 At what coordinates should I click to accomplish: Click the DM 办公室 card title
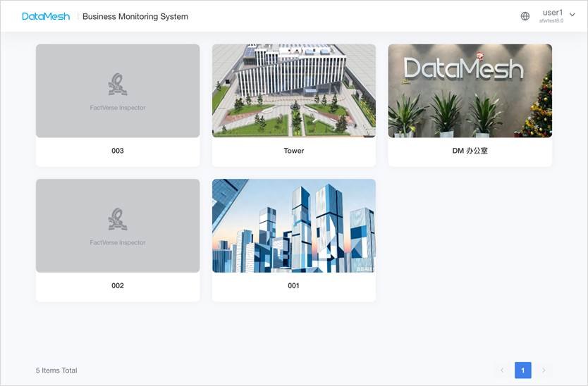470,151
